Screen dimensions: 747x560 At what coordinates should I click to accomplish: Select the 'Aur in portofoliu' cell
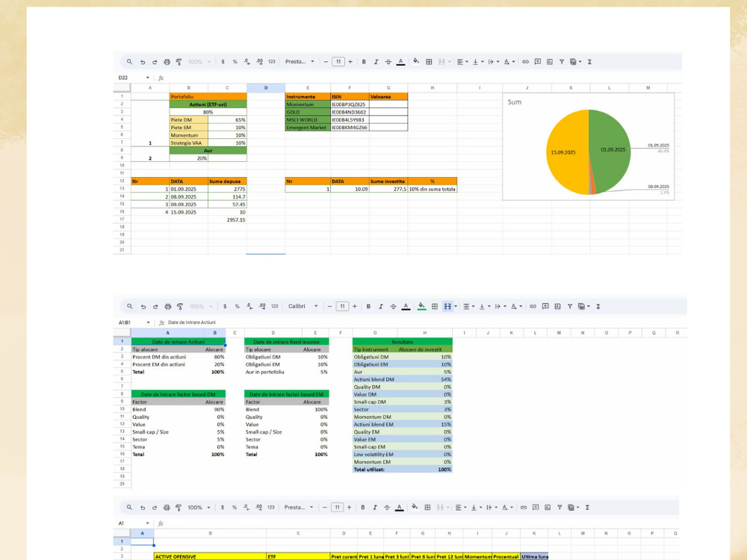[273, 372]
